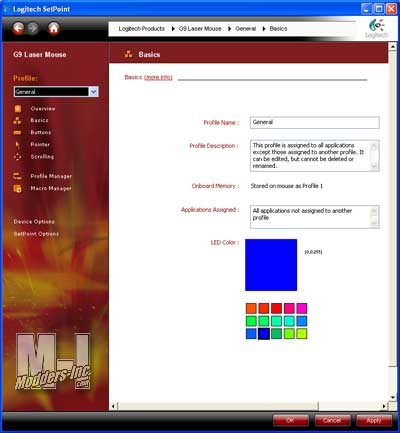This screenshot has width=400, height=433.
Task: Open Buttons settings in the sidebar
Action: click(x=41, y=132)
